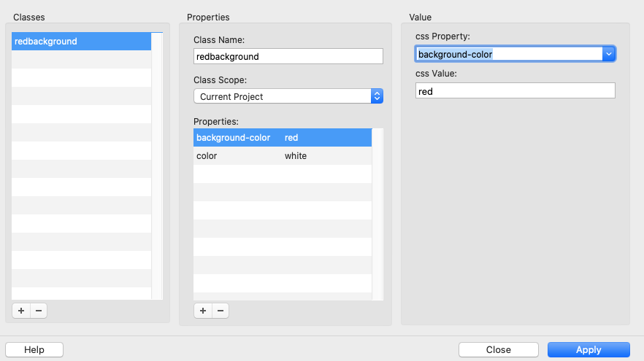644x361 pixels.
Task: Click the css Property text box
Action: tap(508, 54)
